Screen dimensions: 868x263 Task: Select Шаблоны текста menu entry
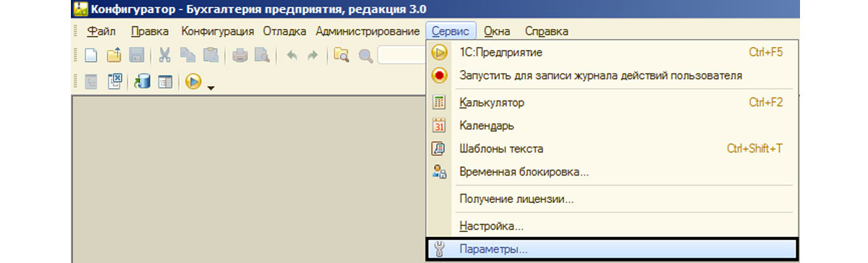point(612,149)
